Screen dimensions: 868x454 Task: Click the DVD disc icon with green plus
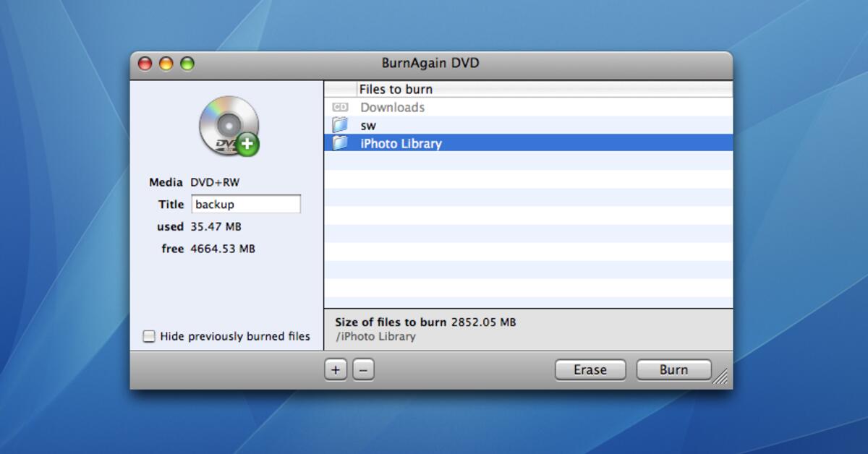point(229,126)
